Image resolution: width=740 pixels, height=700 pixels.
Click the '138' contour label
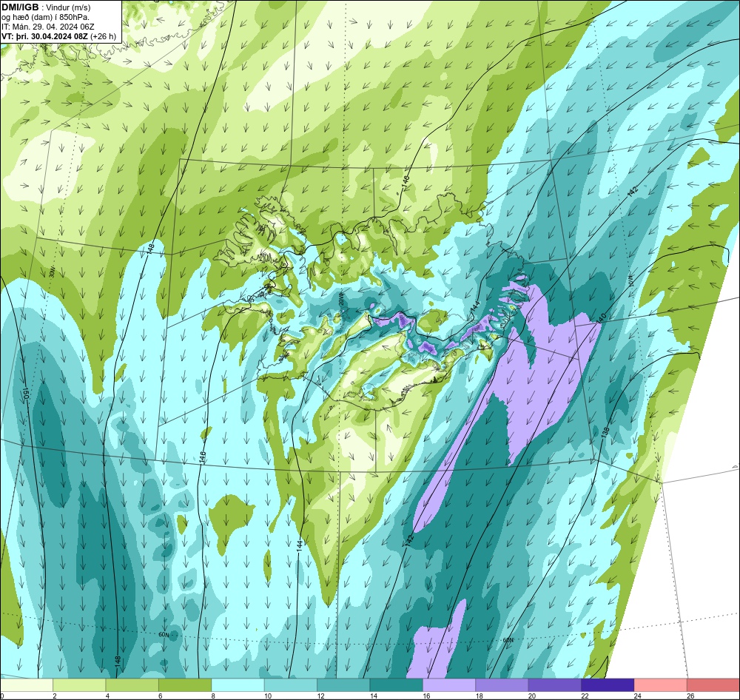coord(607,432)
